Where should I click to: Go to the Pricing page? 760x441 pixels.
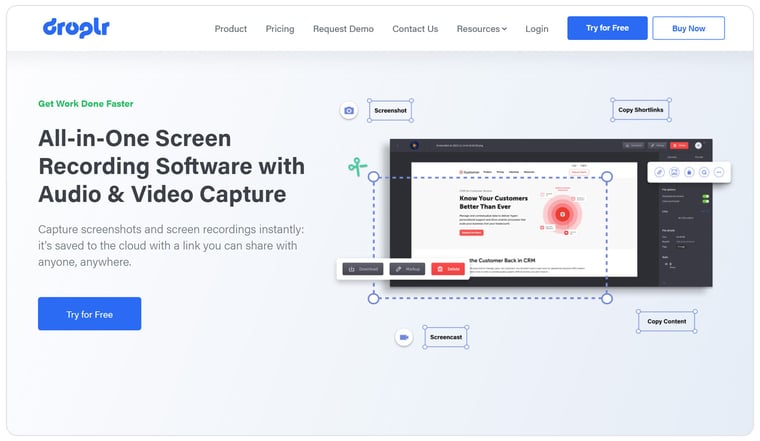[280, 29]
